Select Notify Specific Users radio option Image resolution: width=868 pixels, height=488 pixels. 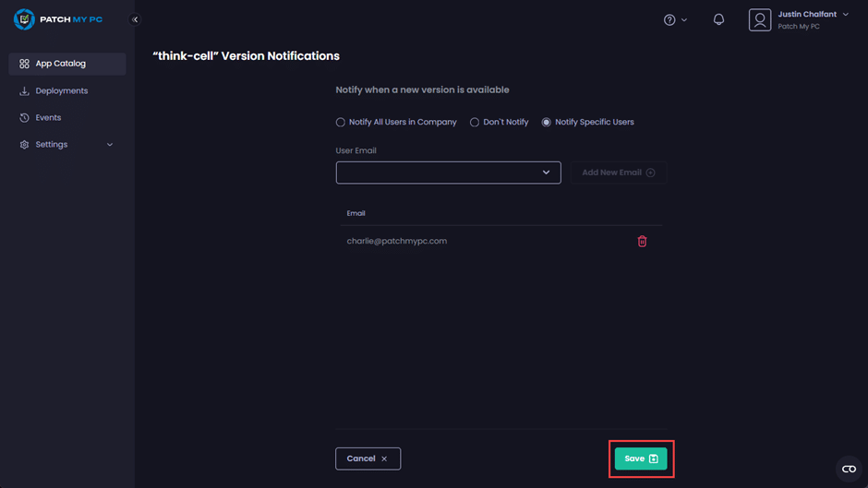(x=547, y=122)
